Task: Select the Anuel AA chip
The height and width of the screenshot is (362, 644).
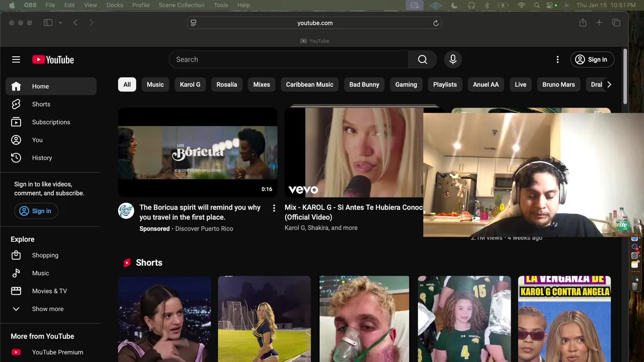Action: (486, 84)
